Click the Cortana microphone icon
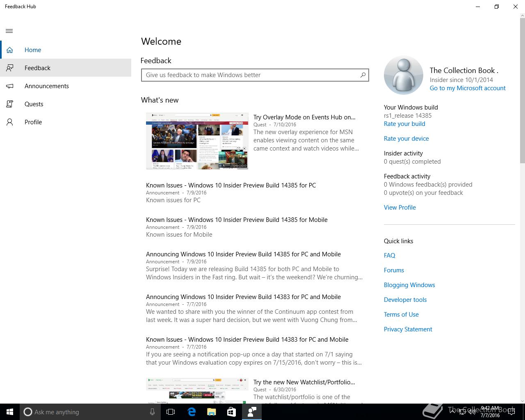The width and height of the screenshot is (525, 420). (152, 412)
